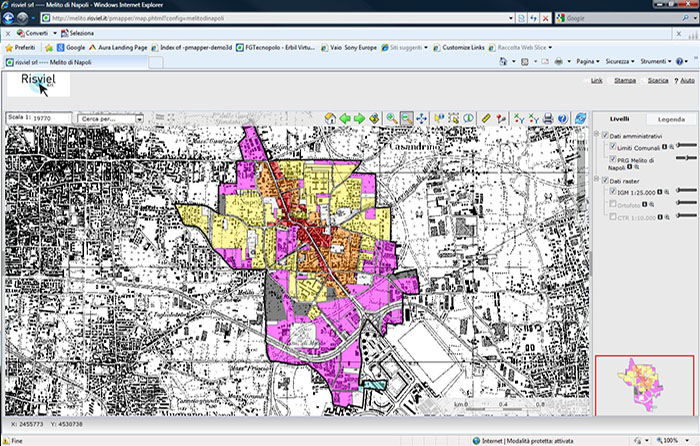Go back to previous map view
The height and width of the screenshot is (446, 700).
pyautogui.click(x=345, y=118)
